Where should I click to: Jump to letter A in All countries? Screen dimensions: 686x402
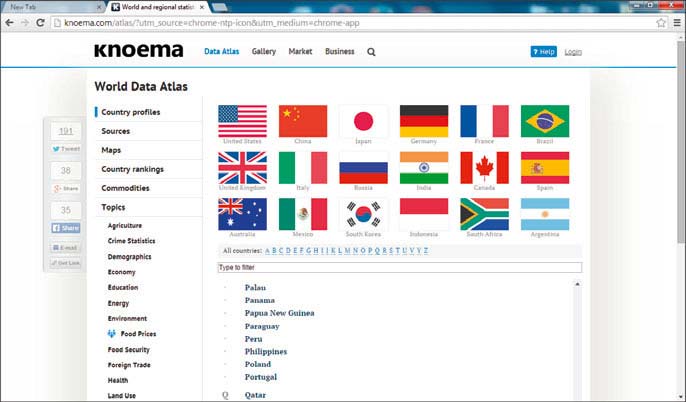267,251
